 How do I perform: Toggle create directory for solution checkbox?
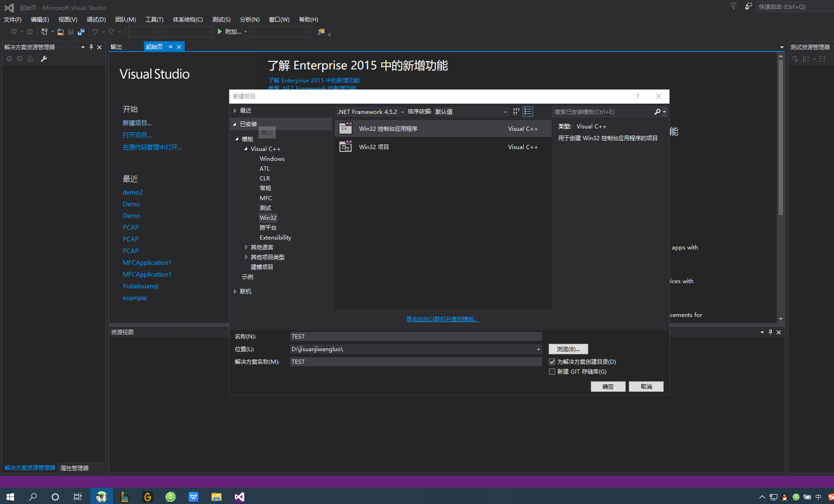click(x=552, y=361)
